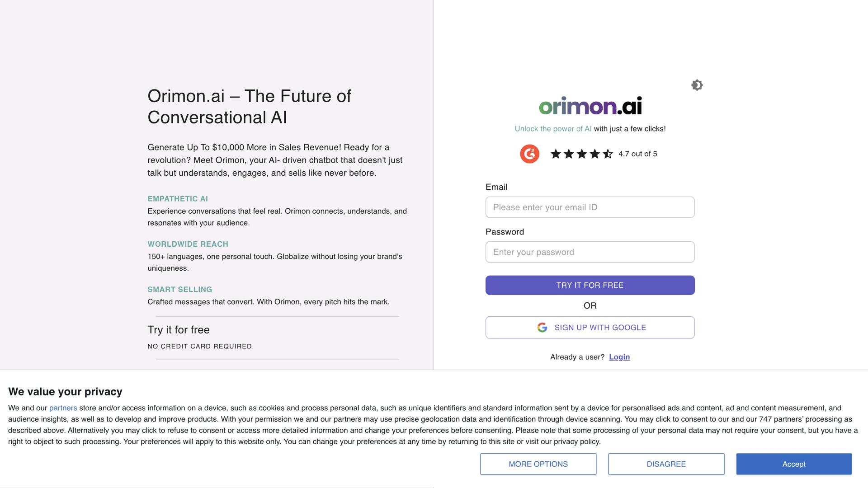The image size is (868, 488).
Task: Click the email ID input field
Action: pos(590,207)
